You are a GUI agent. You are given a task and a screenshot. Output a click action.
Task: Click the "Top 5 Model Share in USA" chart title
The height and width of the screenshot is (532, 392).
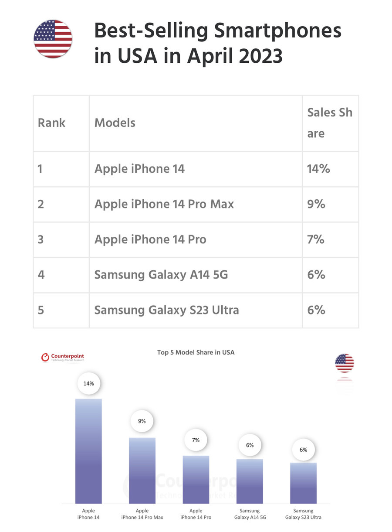coord(196,352)
